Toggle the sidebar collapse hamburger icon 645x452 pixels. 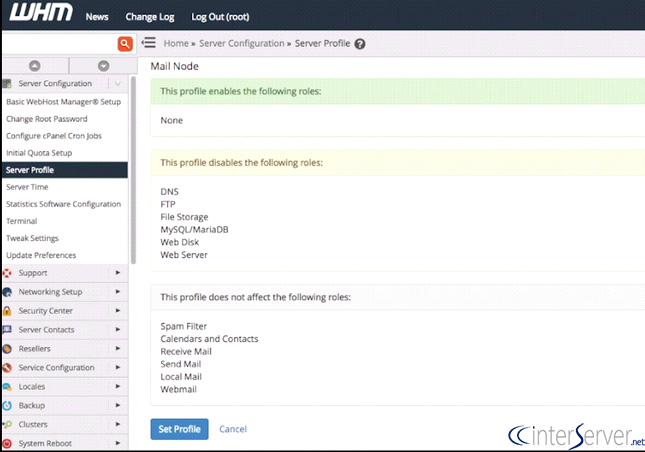pyautogui.click(x=148, y=42)
